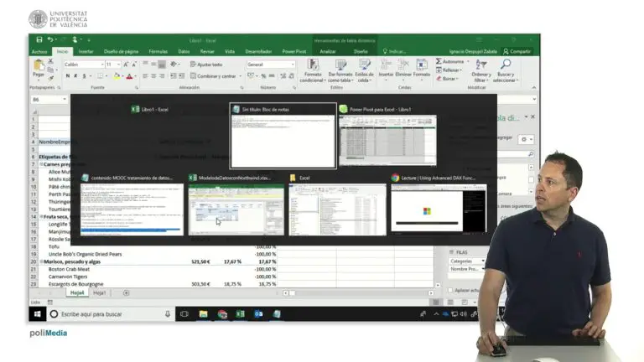This screenshot has height=362, width=644.
Task: Toggle bold (N) formatting
Action: [x=68, y=76]
